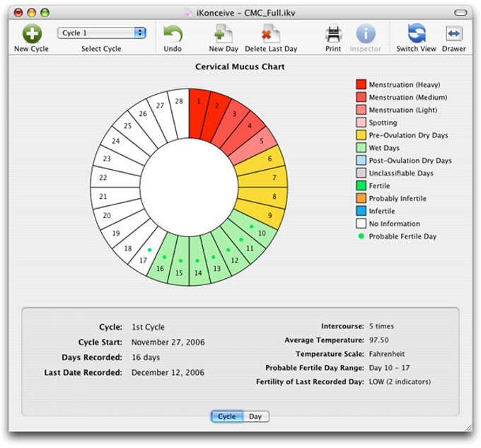
Task: Click the Unclassifiable Days legend swatch
Action: click(x=361, y=173)
